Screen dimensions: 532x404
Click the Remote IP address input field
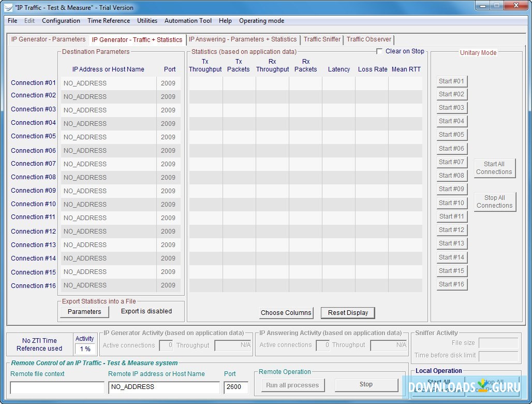coord(164,387)
